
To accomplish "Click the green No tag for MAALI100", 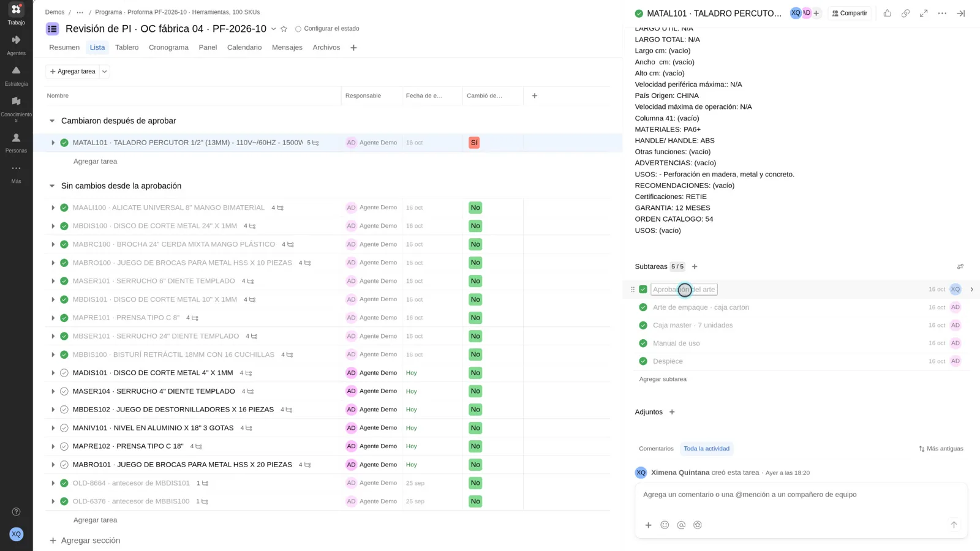I will (x=475, y=208).
